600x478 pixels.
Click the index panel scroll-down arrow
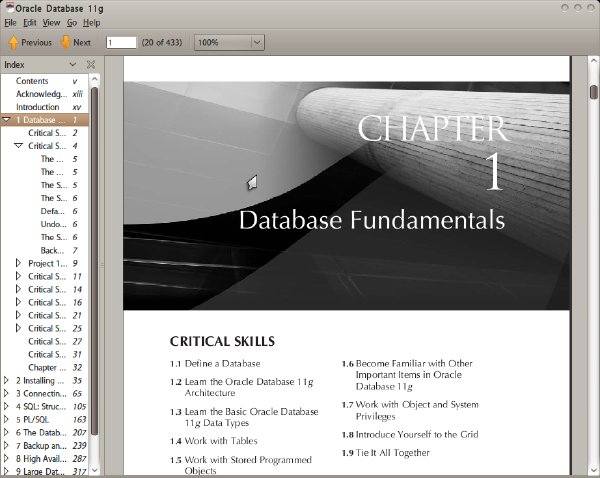[95, 470]
